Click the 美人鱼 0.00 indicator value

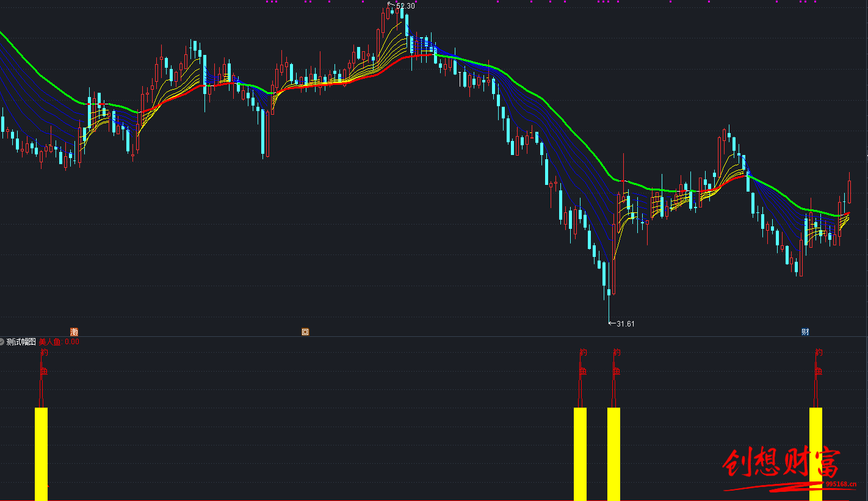tap(59, 342)
